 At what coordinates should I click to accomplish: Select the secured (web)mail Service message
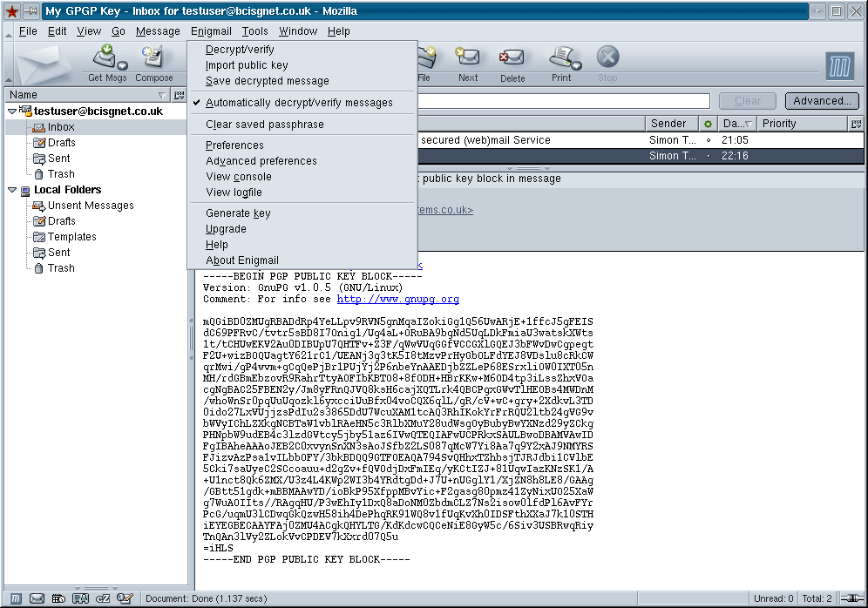(640, 140)
